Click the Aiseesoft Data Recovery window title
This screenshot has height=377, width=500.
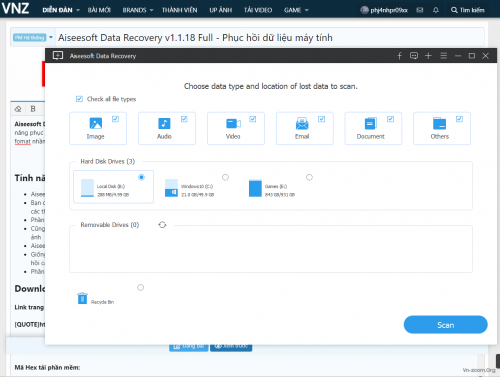103,56
